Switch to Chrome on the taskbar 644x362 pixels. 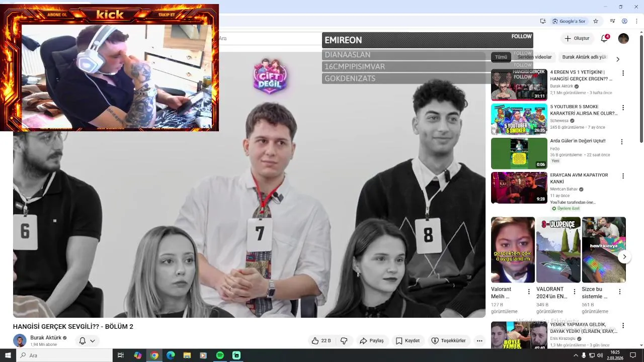(154, 355)
